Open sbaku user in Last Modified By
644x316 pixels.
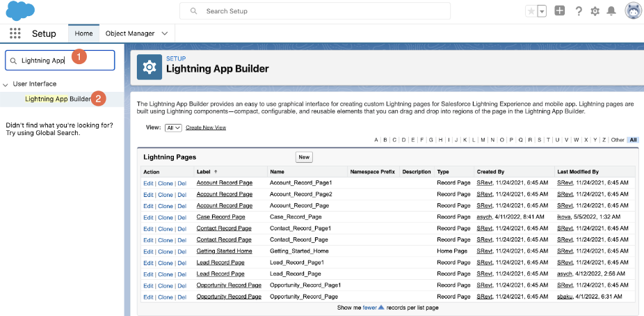point(565,297)
